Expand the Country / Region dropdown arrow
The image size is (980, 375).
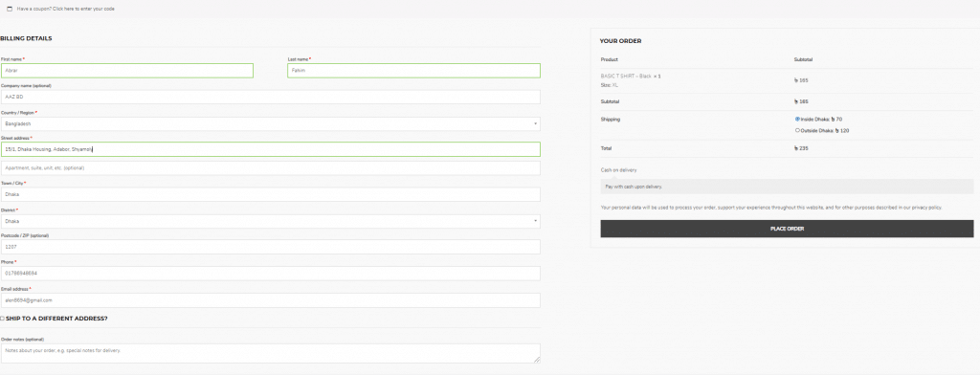(x=536, y=123)
